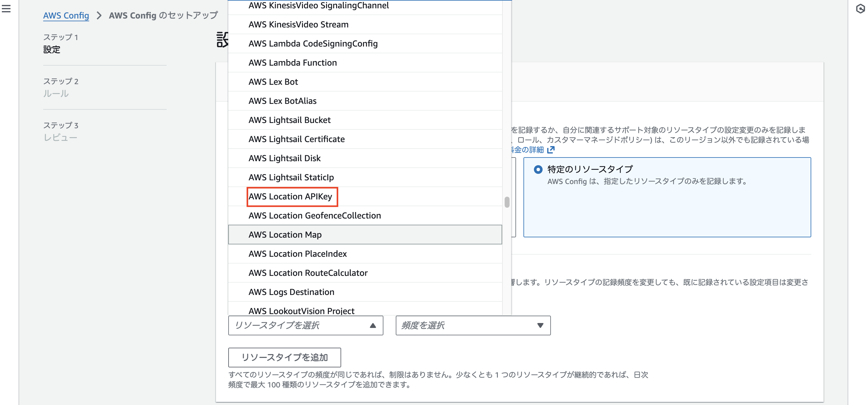The height and width of the screenshot is (405, 868).
Task: Select AWS LookoutVision Project entry
Action: (x=301, y=311)
